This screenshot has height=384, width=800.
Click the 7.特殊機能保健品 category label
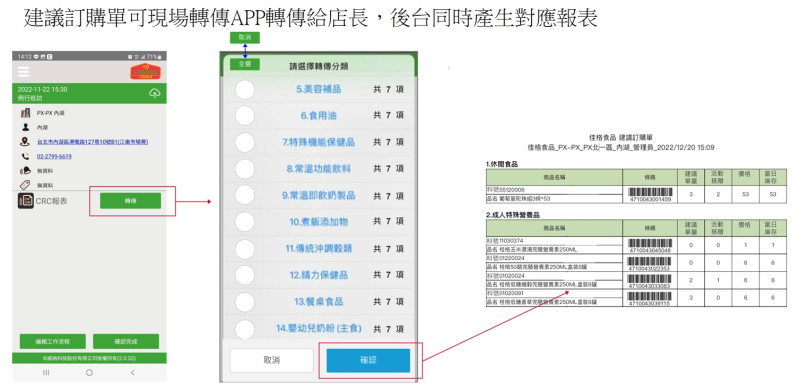click(x=318, y=142)
